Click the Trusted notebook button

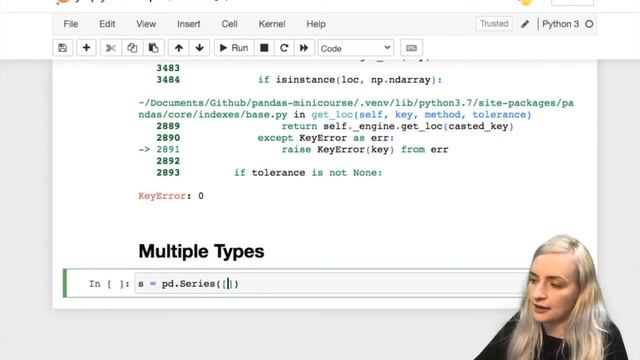tap(494, 24)
